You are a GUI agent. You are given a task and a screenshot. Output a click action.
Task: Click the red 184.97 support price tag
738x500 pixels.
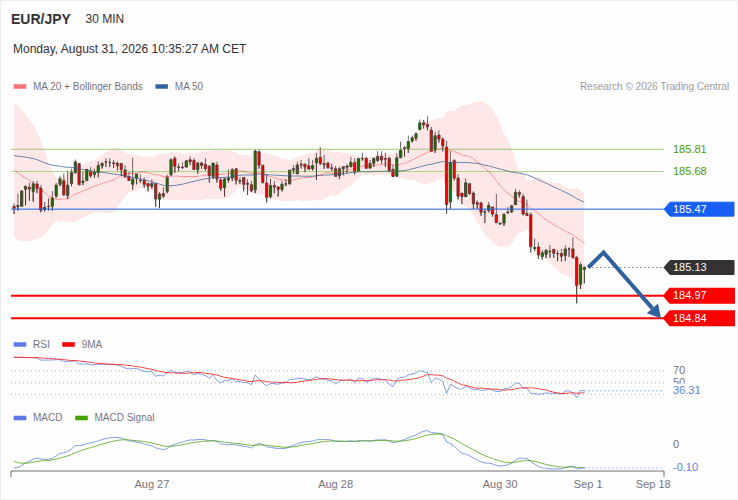699,296
